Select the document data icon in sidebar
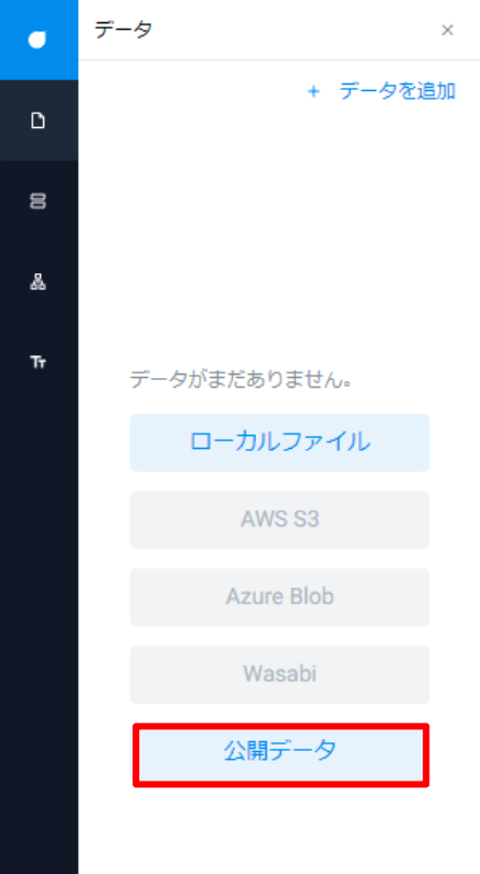 point(38,120)
